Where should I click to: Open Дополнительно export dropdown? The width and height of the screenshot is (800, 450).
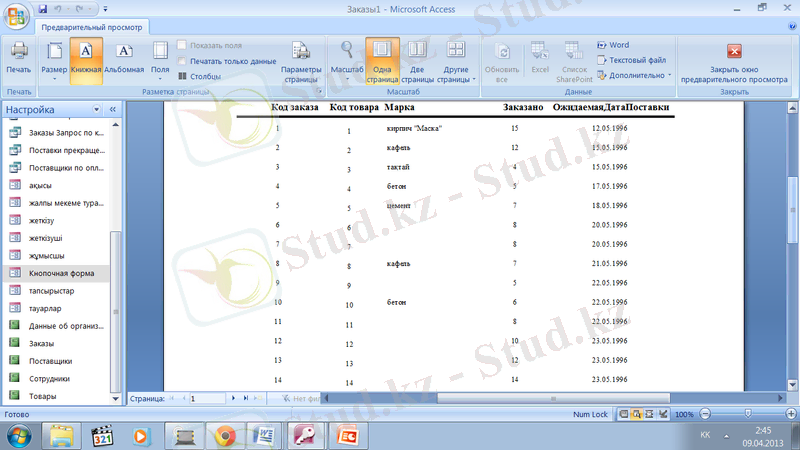[x=634, y=75]
